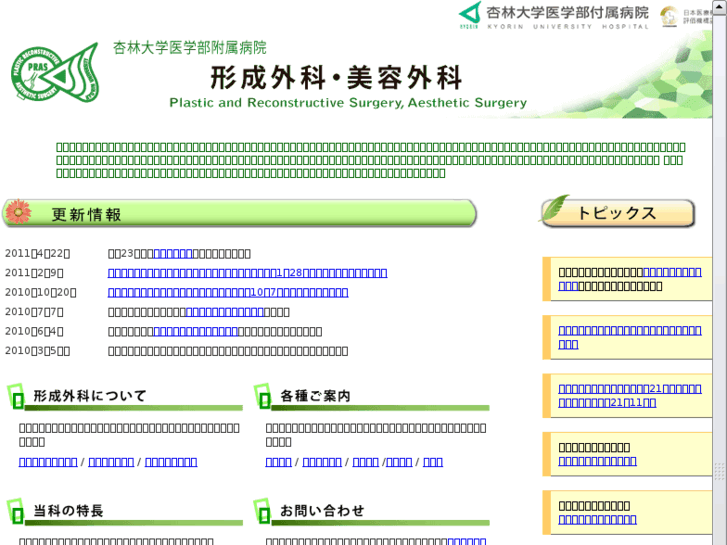Screen dimensions: 727x545
Task: Click the green leaf icon on トピックス banner
Action: pyautogui.click(x=556, y=208)
